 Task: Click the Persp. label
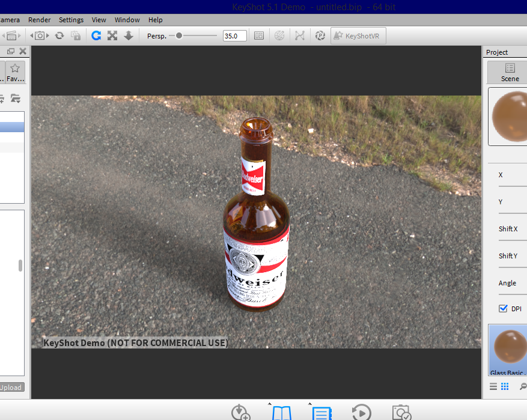pyautogui.click(x=157, y=36)
